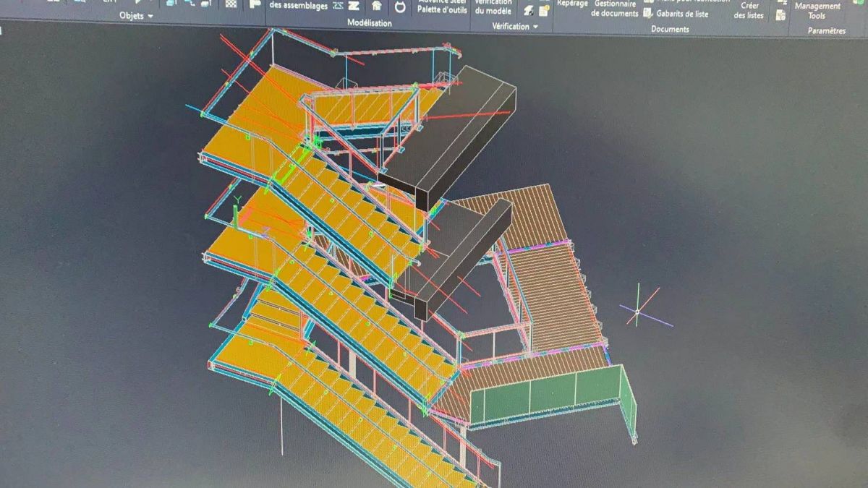Screen dimensions: 868x488
Task: Expand the Objets panel dropdown
Action: [150, 16]
